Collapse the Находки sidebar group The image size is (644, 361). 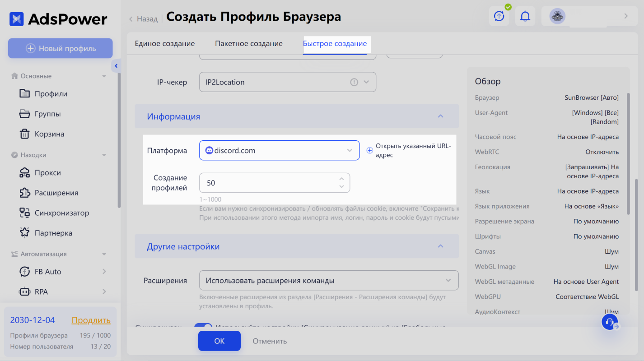tap(104, 155)
